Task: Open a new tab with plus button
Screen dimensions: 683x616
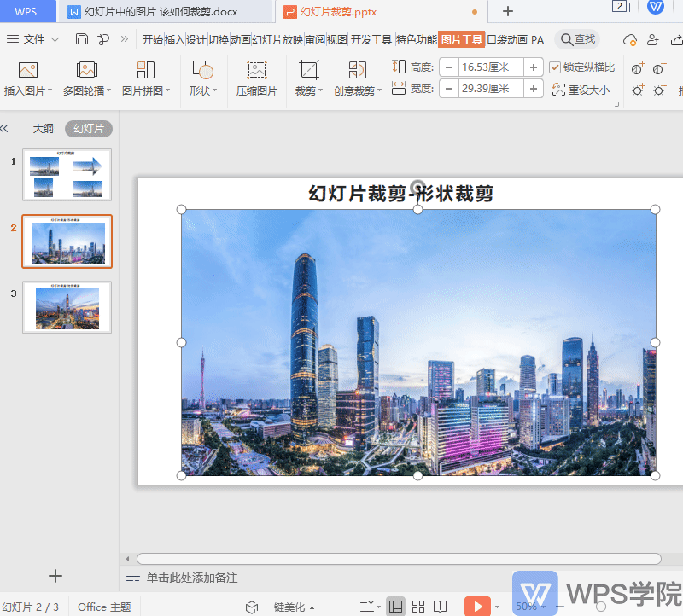Action: coord(508,11)
